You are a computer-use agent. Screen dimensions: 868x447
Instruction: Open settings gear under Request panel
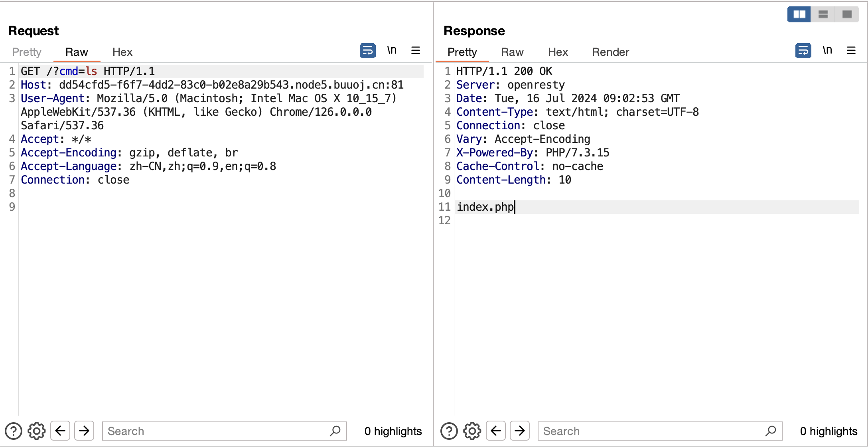click(x=37, y=431)
